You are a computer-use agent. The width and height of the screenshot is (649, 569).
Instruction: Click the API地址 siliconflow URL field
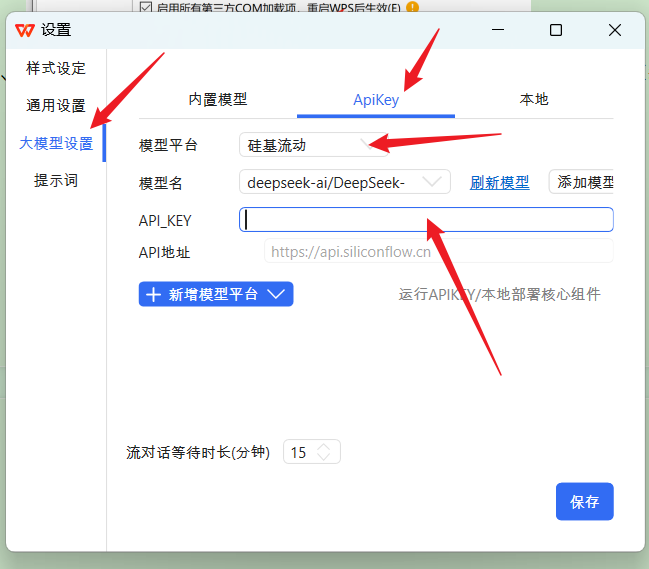point(439,251)
